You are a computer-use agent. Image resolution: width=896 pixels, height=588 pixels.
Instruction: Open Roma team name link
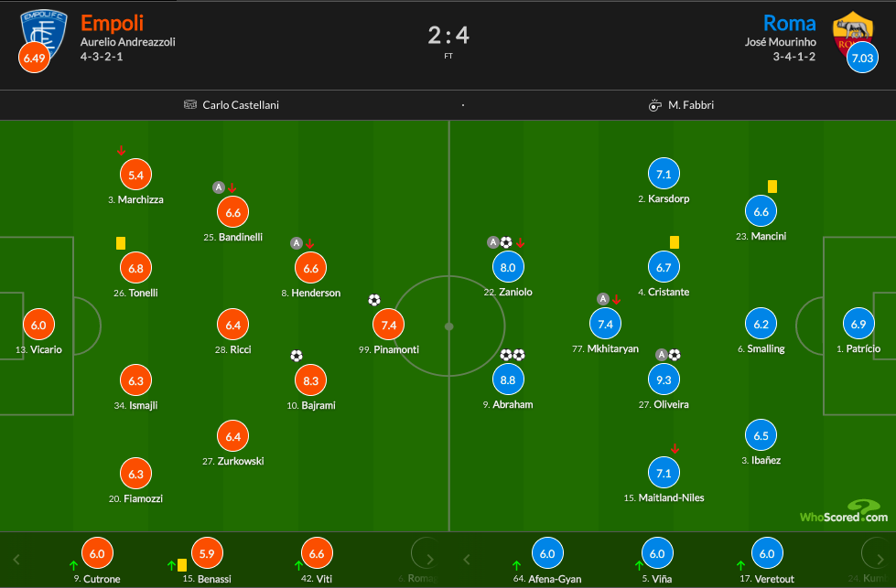[789, 24]
